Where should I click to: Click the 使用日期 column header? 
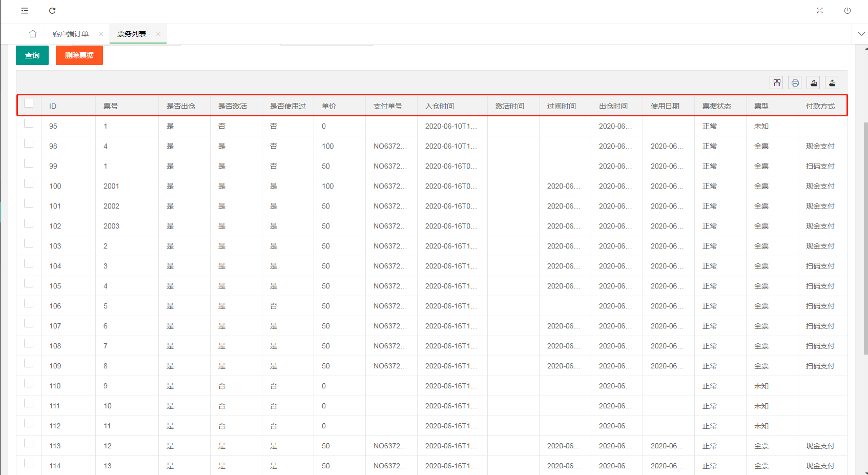click(x=665, y=106)
